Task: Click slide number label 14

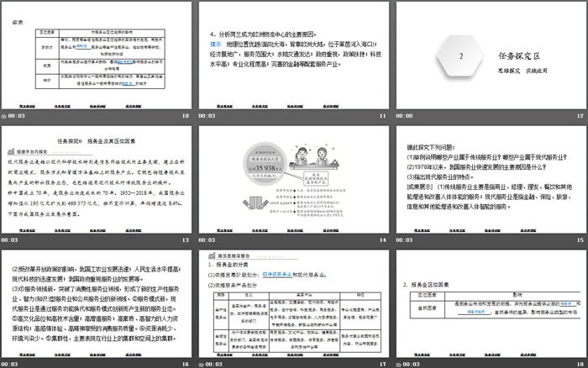Action: tap(382, 240)
